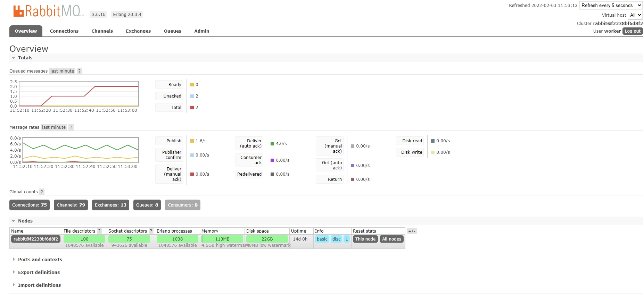Click the red Total legend swatch

[192, 108]
